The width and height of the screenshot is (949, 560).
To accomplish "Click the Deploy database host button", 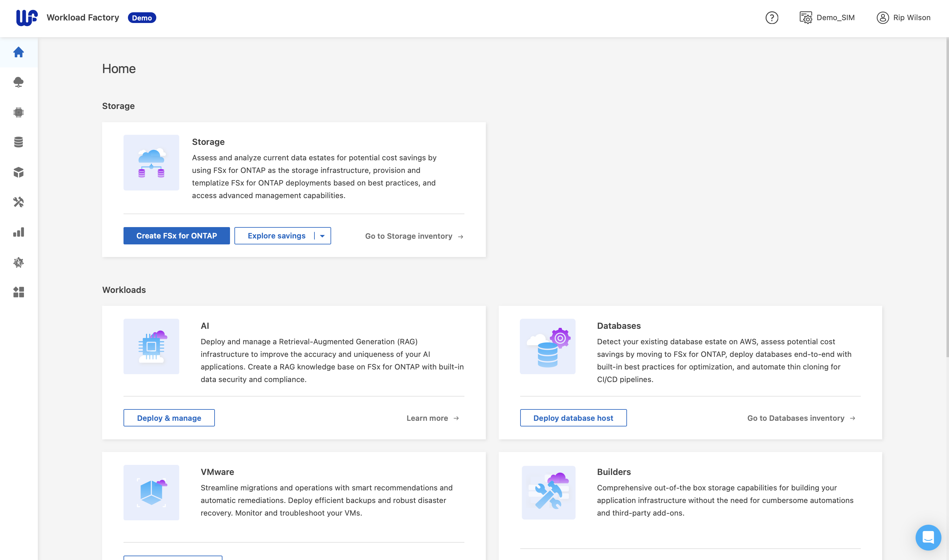I will coord(573,418).
